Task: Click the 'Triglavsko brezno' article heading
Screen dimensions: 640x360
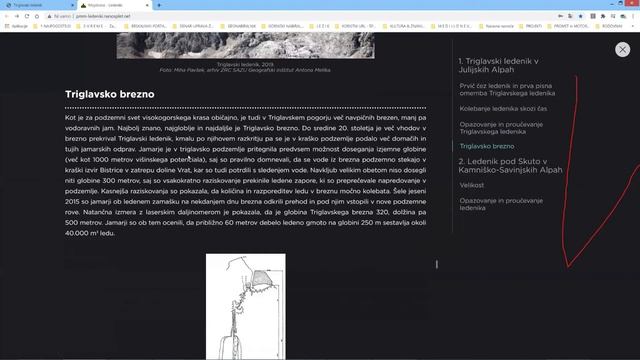Action: click(110, 94)
